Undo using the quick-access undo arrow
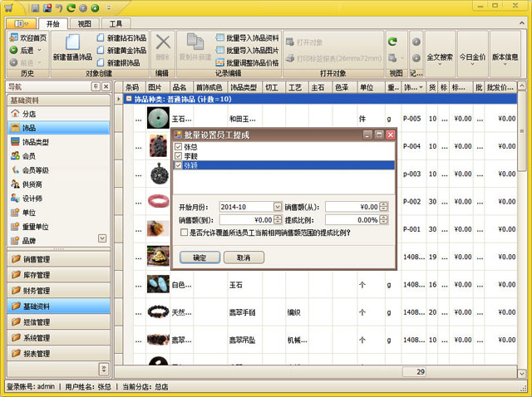 (59, 7)
